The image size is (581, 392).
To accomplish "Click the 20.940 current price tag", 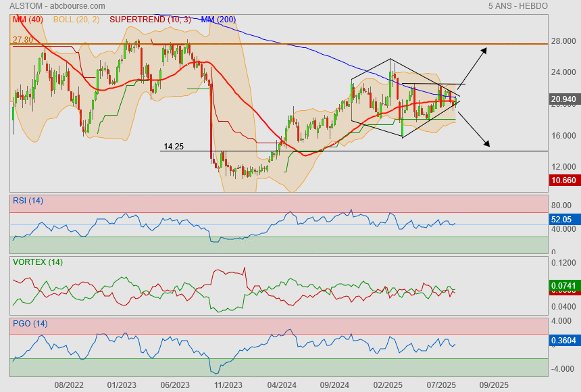I will 563,100.
